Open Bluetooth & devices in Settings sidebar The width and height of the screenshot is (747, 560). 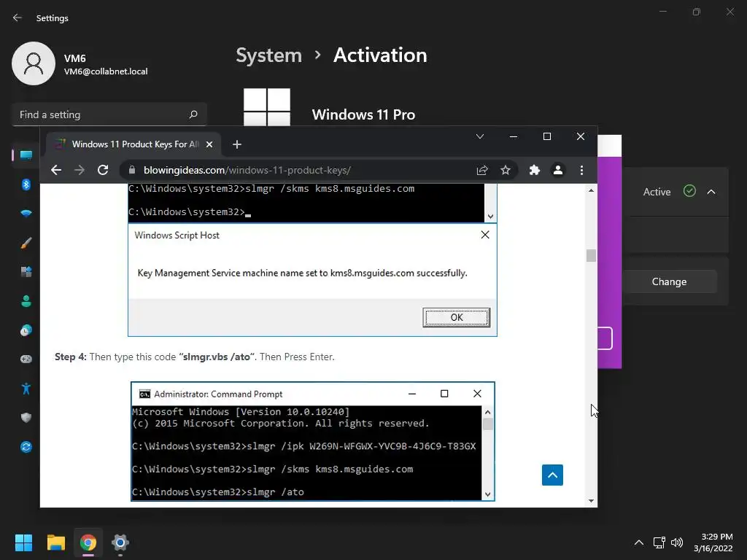click(x=26, y=184)
